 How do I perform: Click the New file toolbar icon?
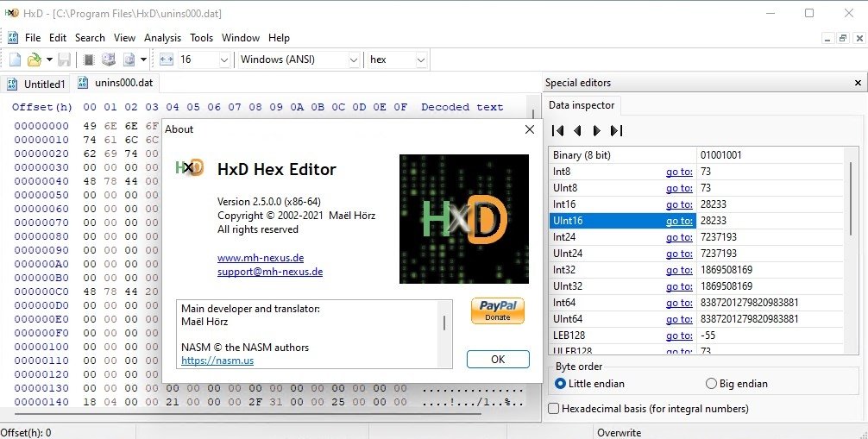15,60
